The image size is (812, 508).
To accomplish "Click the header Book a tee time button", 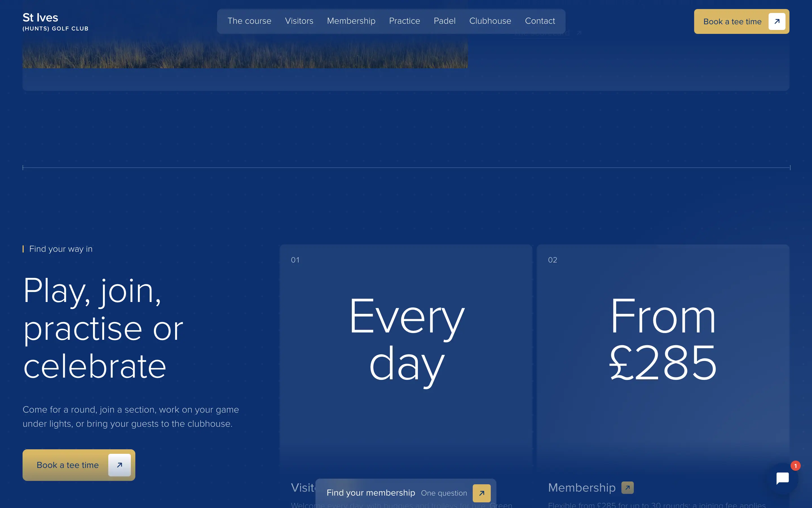I will click(742, 21).
